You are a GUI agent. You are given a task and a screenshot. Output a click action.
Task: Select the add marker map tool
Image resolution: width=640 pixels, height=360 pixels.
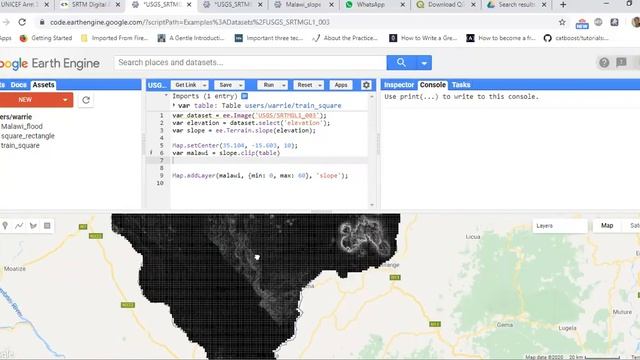pyautogui.click(x=5, y=226)
